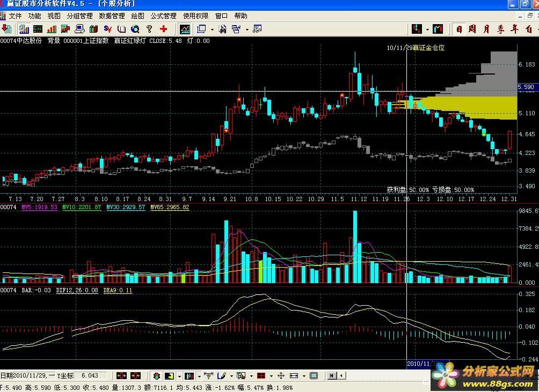
Task: Switch to yearly (年) period
Action: (515, 29)
